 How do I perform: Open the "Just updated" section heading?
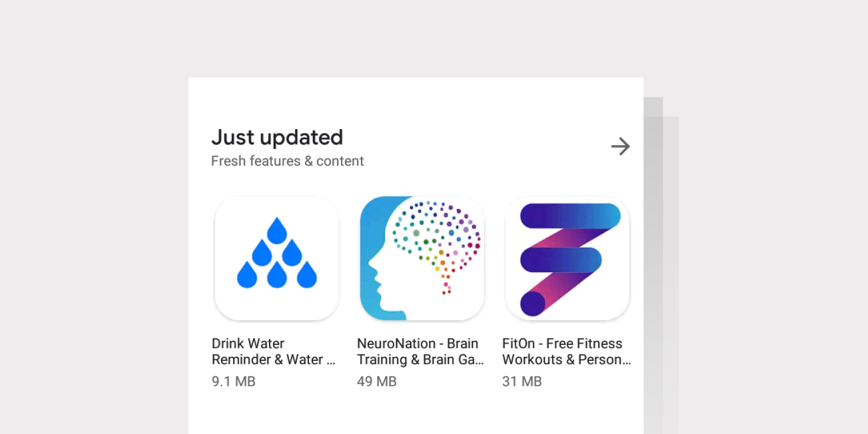click(278, 137)
